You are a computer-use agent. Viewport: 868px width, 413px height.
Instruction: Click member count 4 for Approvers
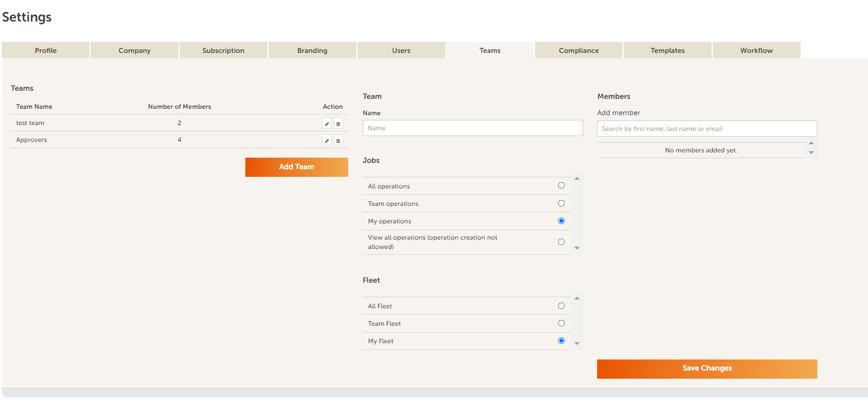pos(180,140)
